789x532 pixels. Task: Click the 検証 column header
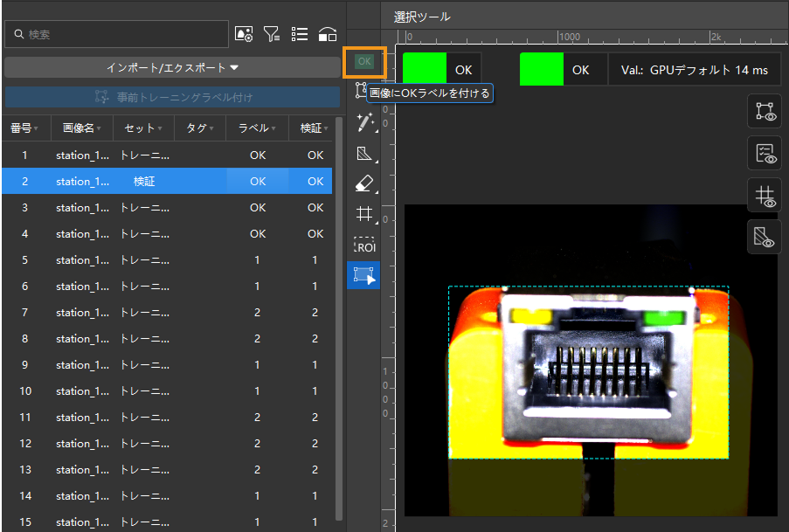coord(311,128)
